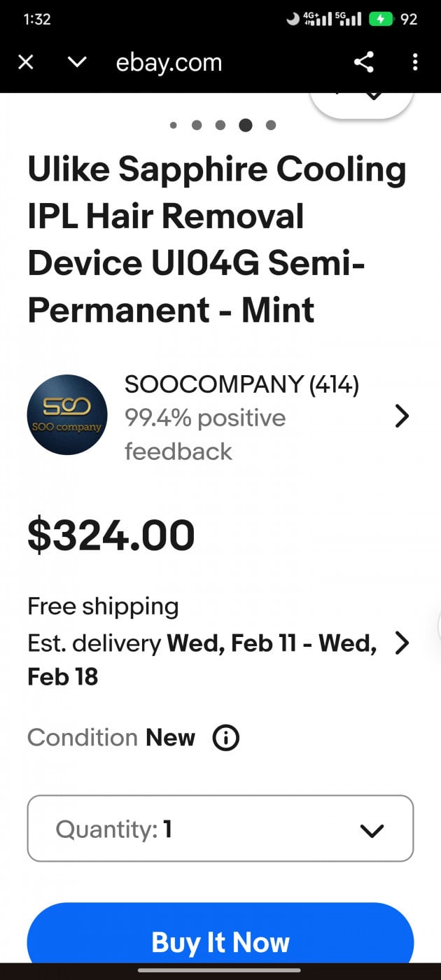Viewport: 441px width, 980px height.
Task: Tap the share icon in top bar
Action: (363, 62)
